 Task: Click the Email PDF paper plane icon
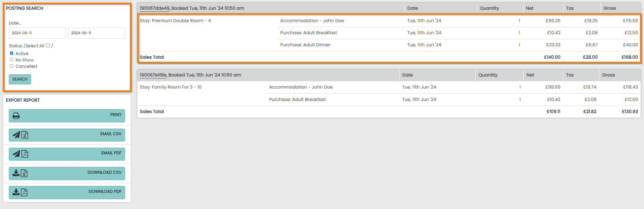pyautogui.click(x=16, y=154)
